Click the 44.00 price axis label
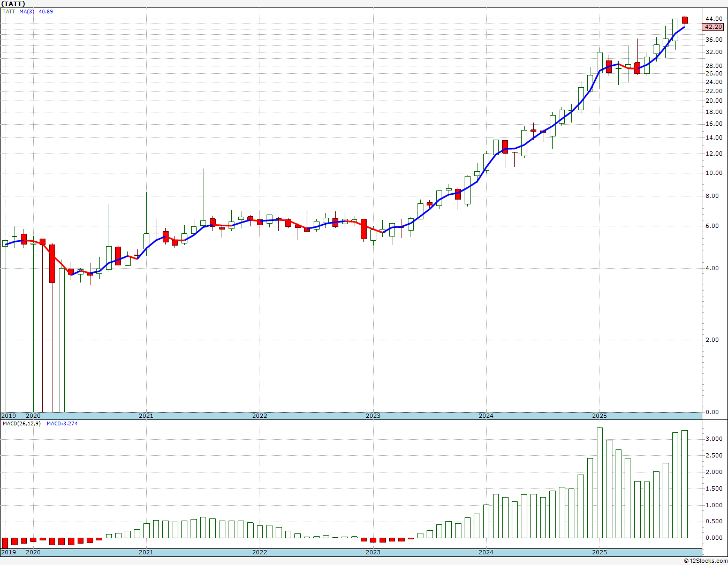Viewport: 728px width, 565px height. [714, 19]
